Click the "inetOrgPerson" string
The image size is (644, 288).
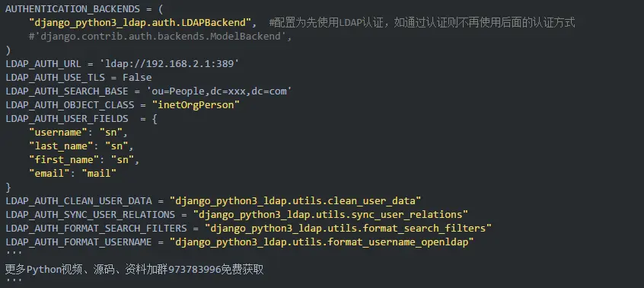(x=196, y=105)
